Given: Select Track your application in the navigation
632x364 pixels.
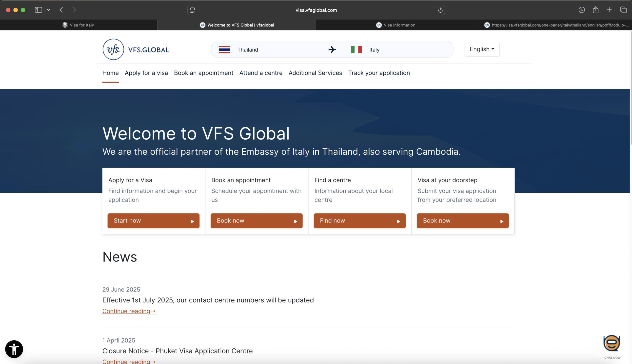Looking at the screenshot, I should point(379,73).
